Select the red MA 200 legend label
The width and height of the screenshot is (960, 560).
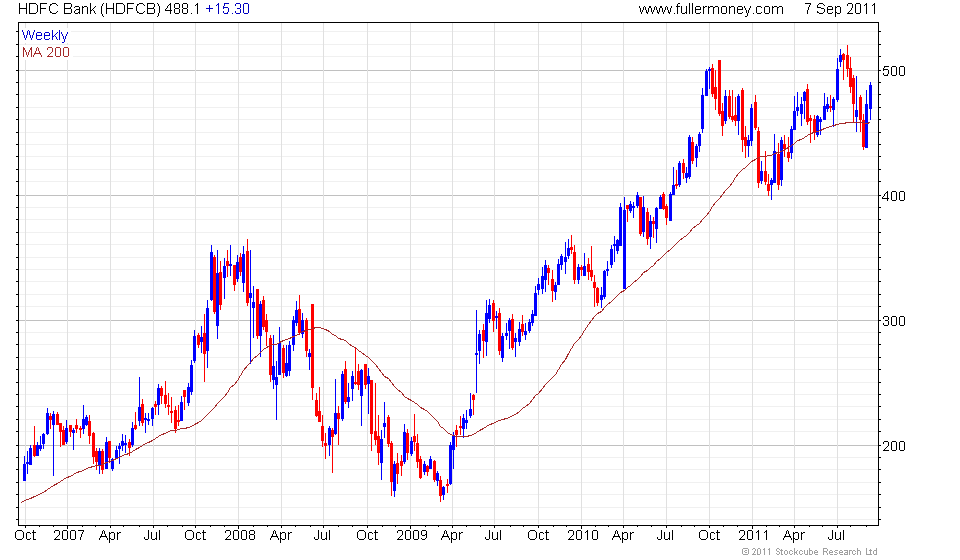click(x=46, y=53)
